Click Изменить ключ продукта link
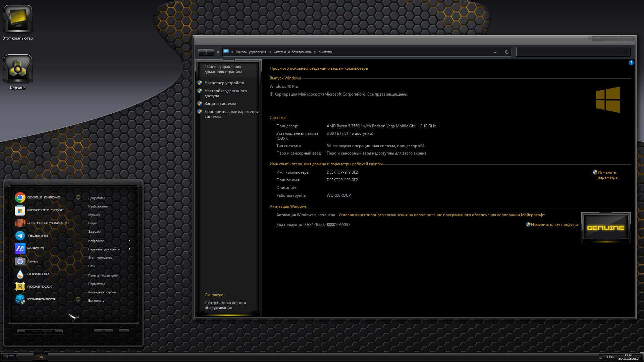The width and height of the screenshot is (644, 362). (x=554, y=225)
